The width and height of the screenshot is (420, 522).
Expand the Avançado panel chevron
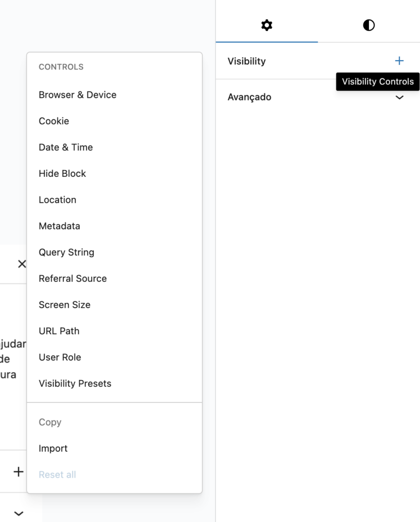coord(399,97)
